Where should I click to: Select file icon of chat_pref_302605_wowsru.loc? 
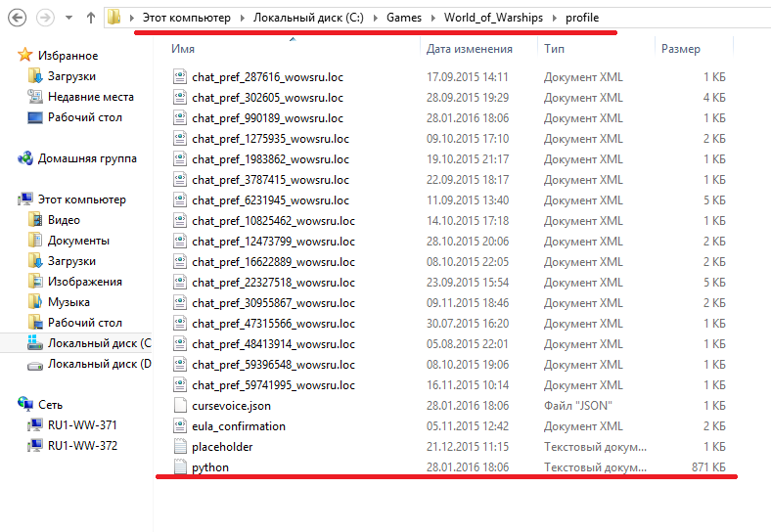coord(180,98)
